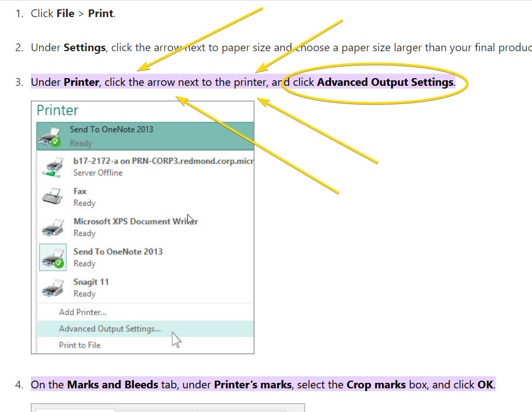
Task: Expand the highlighted Send To OneNote 2013 selector
Action: pos(145,136)
